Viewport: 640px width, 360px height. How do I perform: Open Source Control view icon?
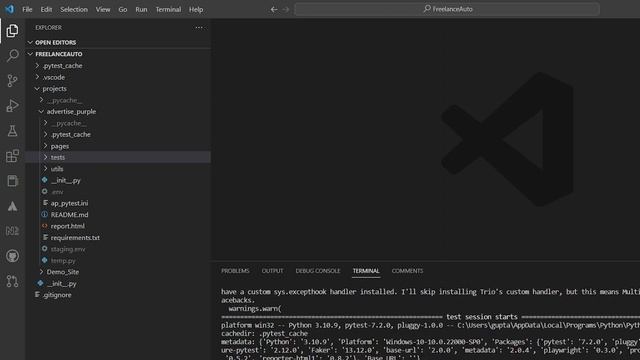(12, 80)
